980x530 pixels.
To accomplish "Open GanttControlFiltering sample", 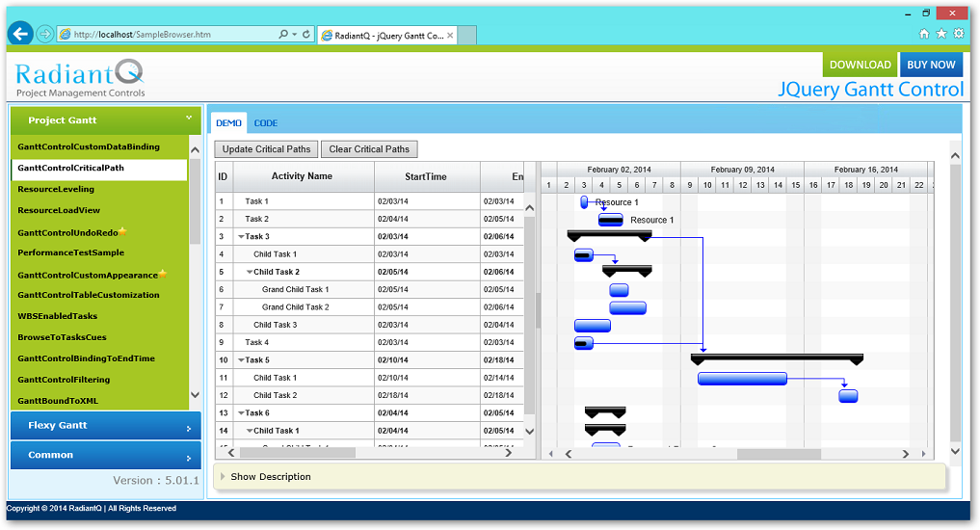I will [64, 380].
